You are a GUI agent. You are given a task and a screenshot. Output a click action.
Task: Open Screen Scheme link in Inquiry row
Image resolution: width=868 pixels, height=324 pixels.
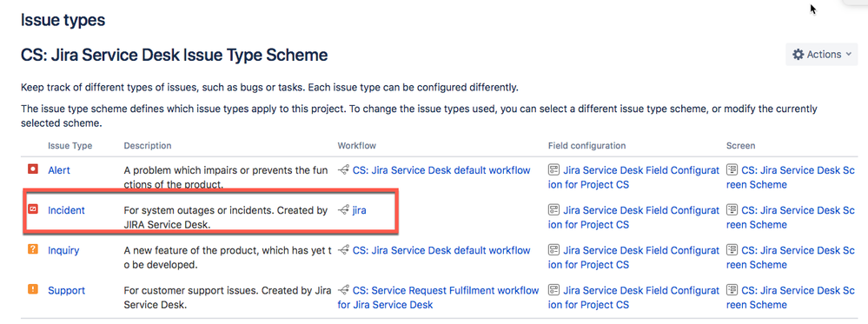791,257
